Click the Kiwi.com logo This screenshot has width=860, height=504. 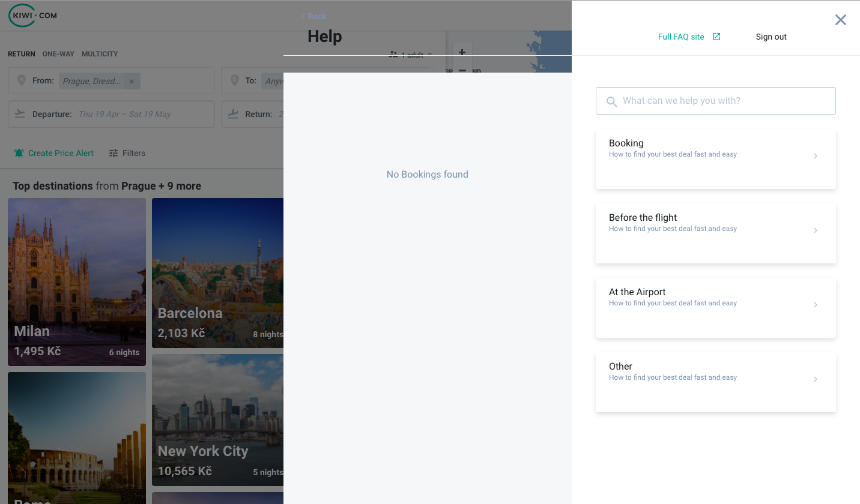coord(32,16)
